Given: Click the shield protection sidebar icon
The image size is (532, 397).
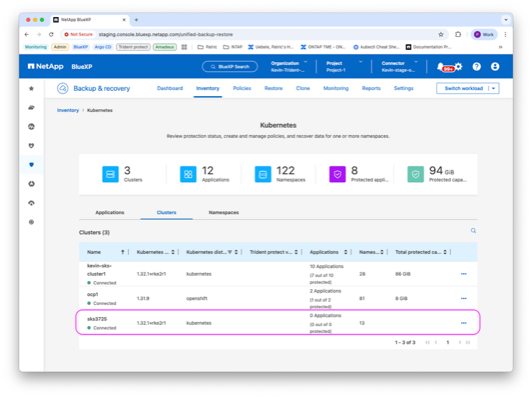Looking at the screenshot, I should click(31, 165).
